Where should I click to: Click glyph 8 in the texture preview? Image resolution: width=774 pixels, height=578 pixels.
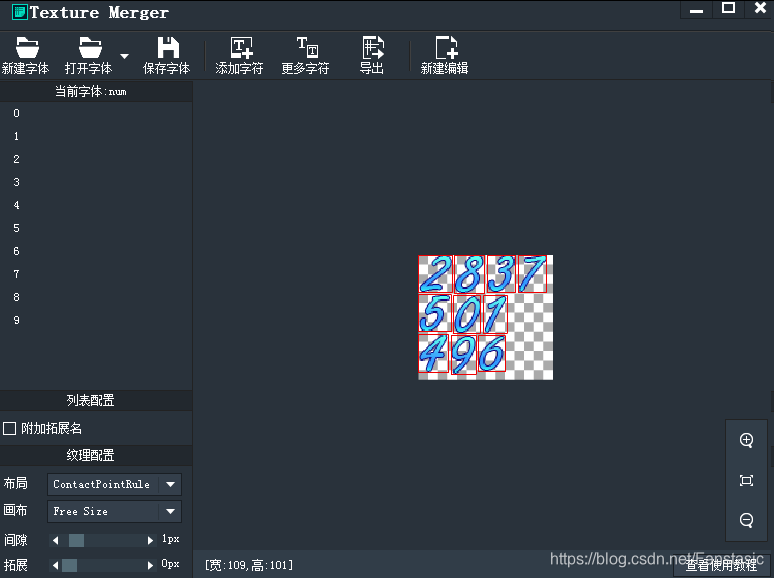[x=469, y=274]
